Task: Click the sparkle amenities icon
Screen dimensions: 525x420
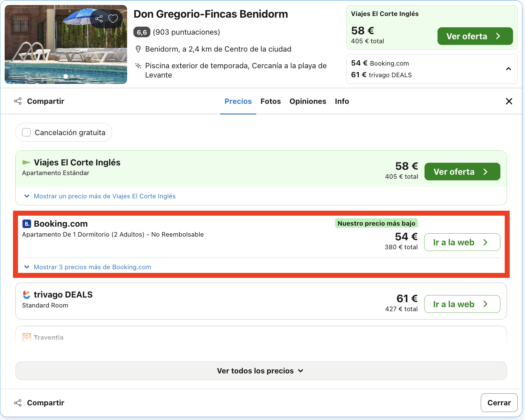Action: (x=138, y=66)
